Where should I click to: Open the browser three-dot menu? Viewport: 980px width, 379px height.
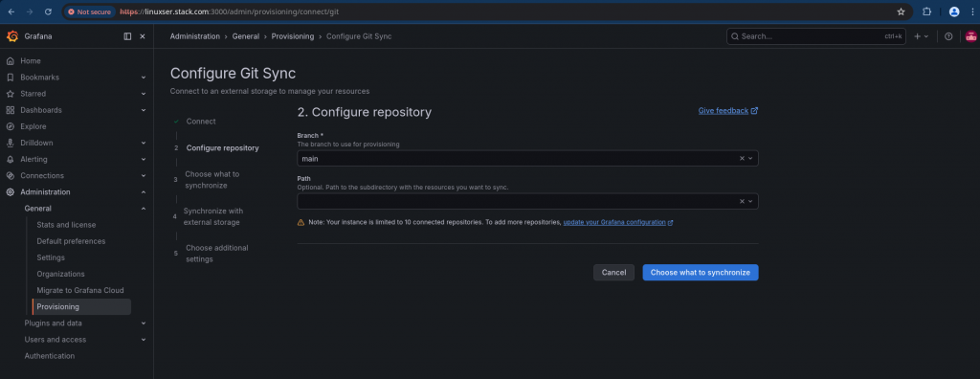[972, 11]
